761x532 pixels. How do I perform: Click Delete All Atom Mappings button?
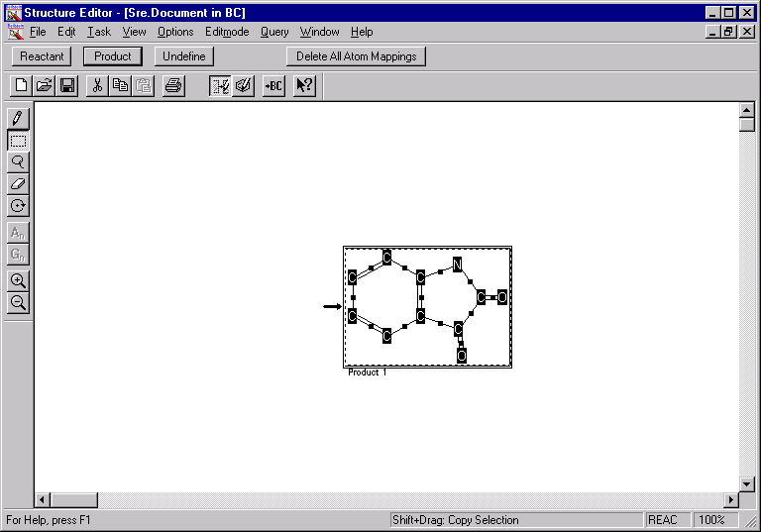coord(356,56)
